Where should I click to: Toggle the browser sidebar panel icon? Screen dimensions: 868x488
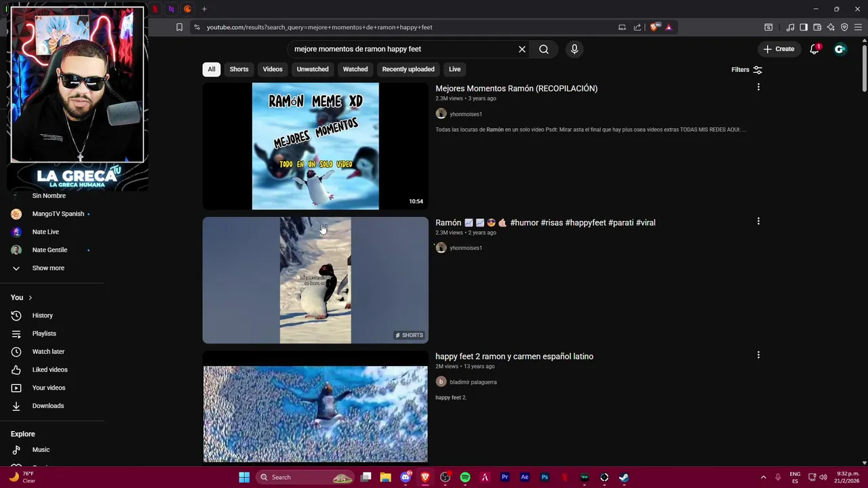point(804,27)
